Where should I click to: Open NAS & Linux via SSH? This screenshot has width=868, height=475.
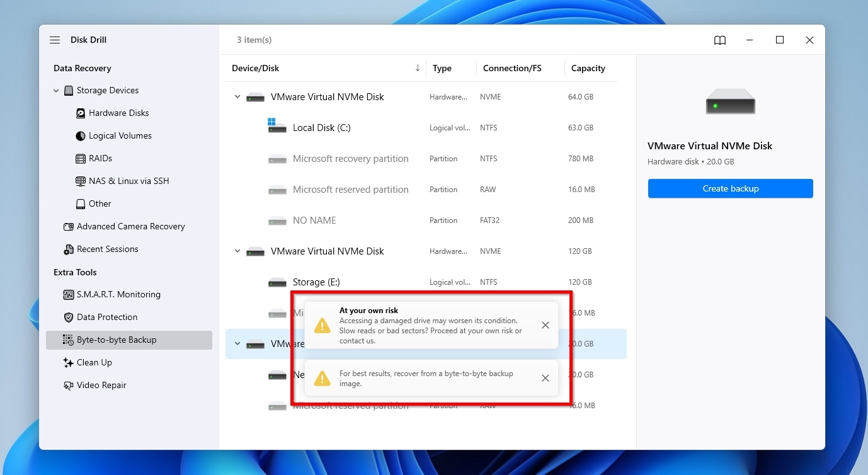click(x=129, y=181)
